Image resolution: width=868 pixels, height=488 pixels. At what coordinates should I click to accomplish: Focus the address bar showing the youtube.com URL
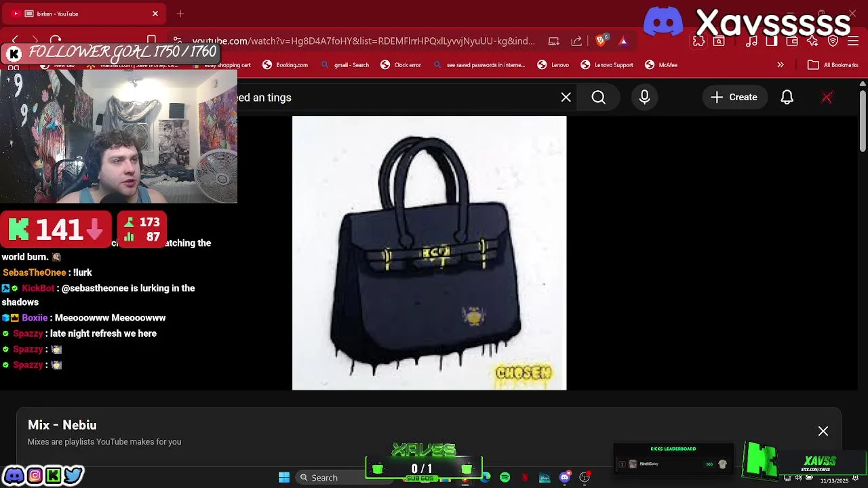pyautogui.click(x=363, y=41)
